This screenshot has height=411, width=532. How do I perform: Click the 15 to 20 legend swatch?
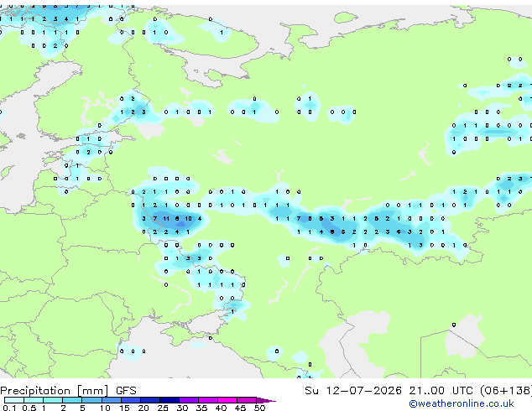(131, 400)
